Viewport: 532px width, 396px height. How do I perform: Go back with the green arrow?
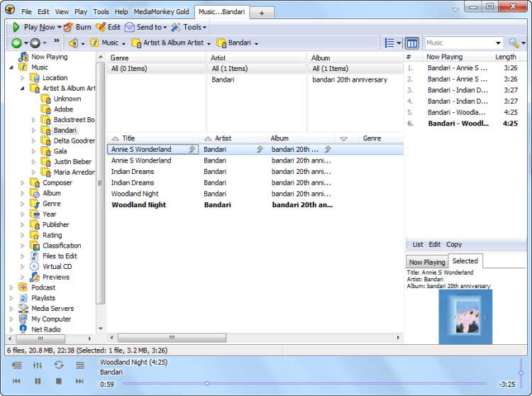coord(16,43)
